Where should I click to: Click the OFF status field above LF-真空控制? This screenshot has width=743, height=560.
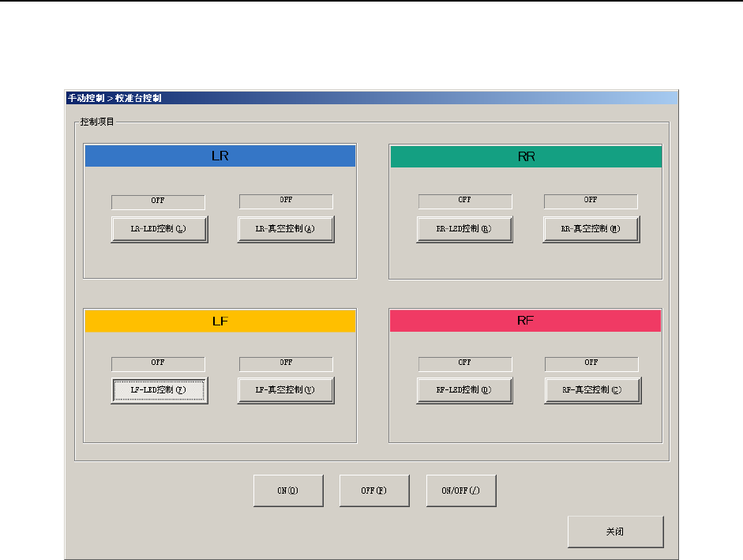coord(286,363)
